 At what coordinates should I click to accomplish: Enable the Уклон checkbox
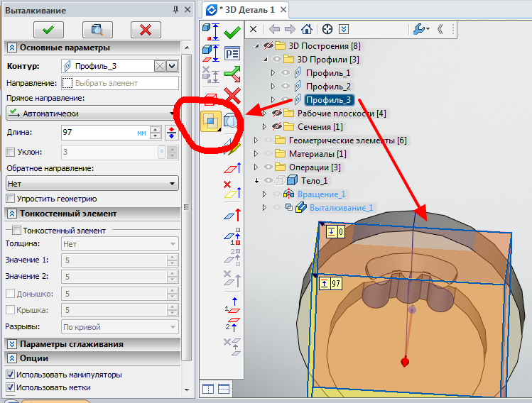pos(11,152)
